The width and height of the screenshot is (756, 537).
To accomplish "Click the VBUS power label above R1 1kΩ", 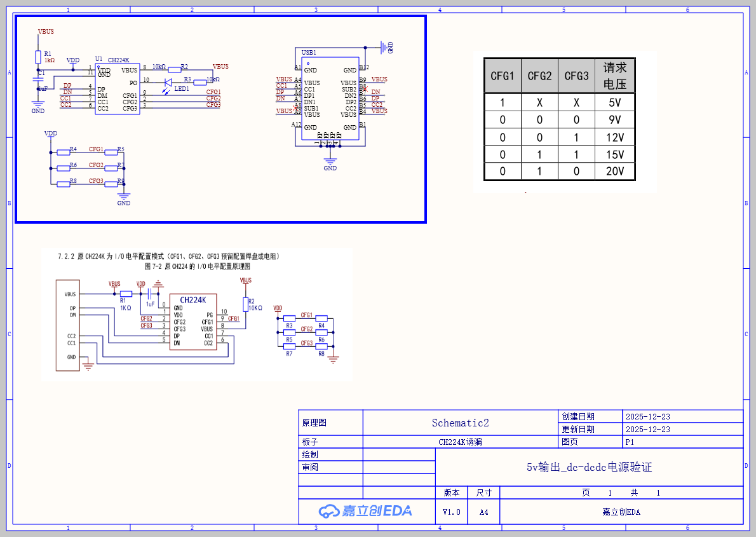I will pos(46,31).
